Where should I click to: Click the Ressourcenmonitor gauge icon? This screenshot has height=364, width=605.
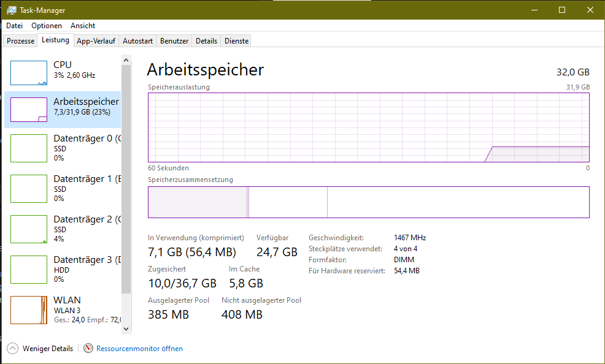pyautogui.click(x=88, y=348)
